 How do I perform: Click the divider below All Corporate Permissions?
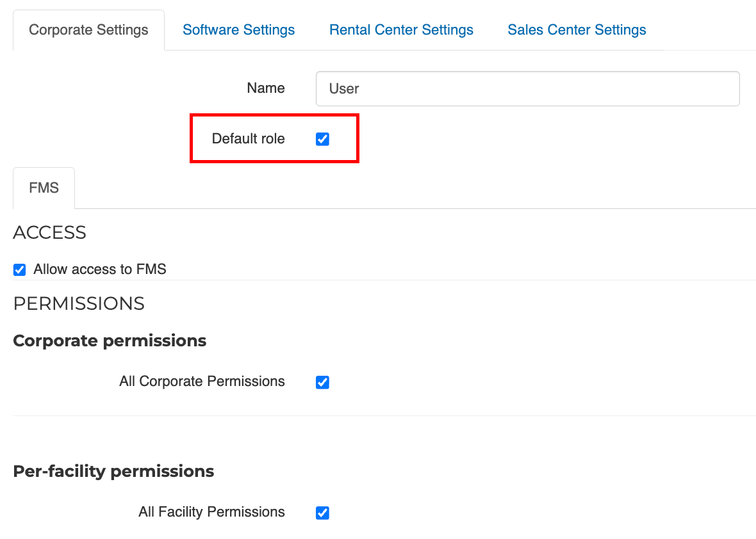coord(384,416)
